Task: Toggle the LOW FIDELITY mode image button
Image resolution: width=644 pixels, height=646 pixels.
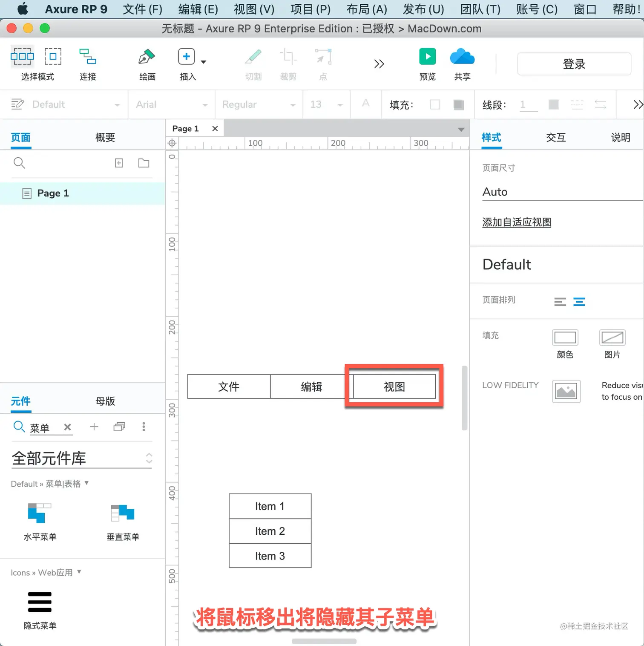Action: click(x=566, y=391)
